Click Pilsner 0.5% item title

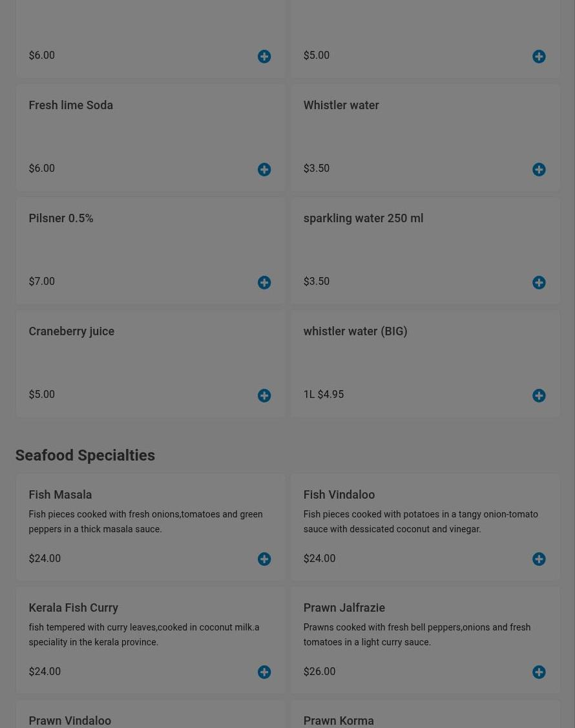tap(61, 218)
